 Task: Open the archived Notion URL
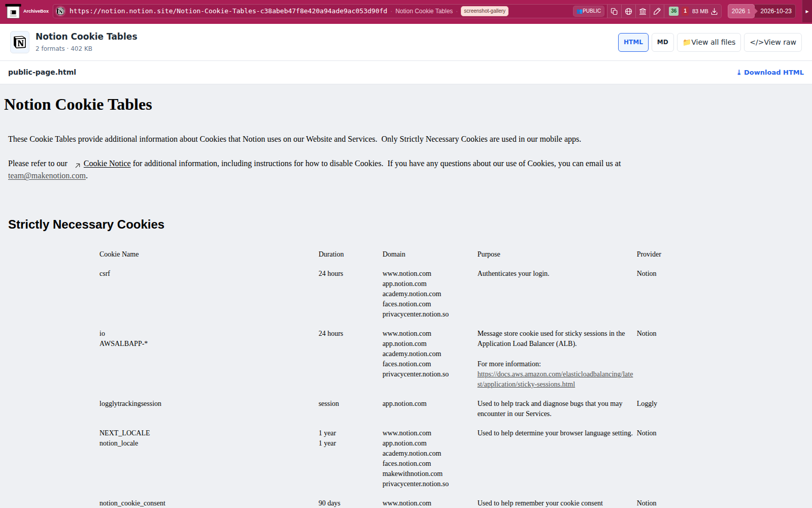[228, 11]
